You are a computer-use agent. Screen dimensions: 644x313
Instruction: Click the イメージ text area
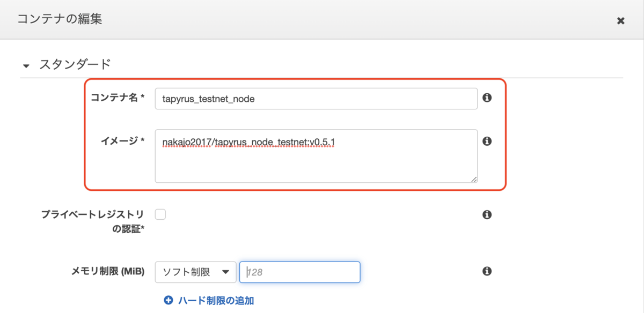tap(316, 156)
